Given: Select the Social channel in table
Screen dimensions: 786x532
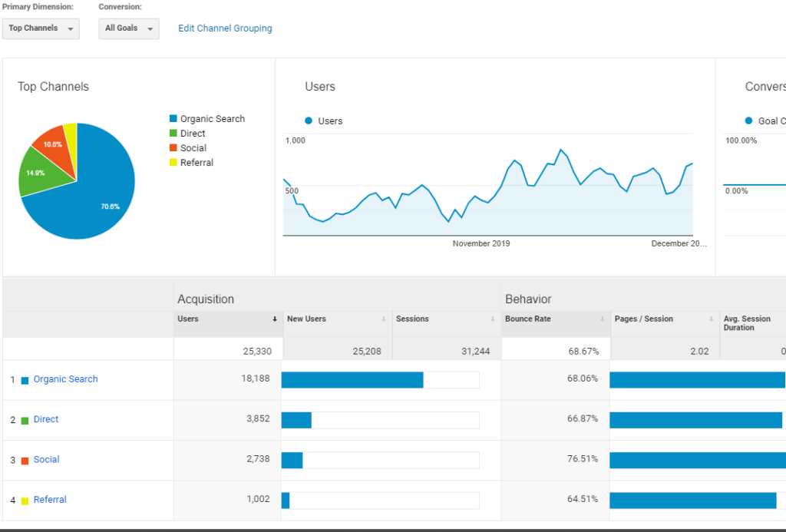Looking at the screenshot, I should click(x=46, y=459).
